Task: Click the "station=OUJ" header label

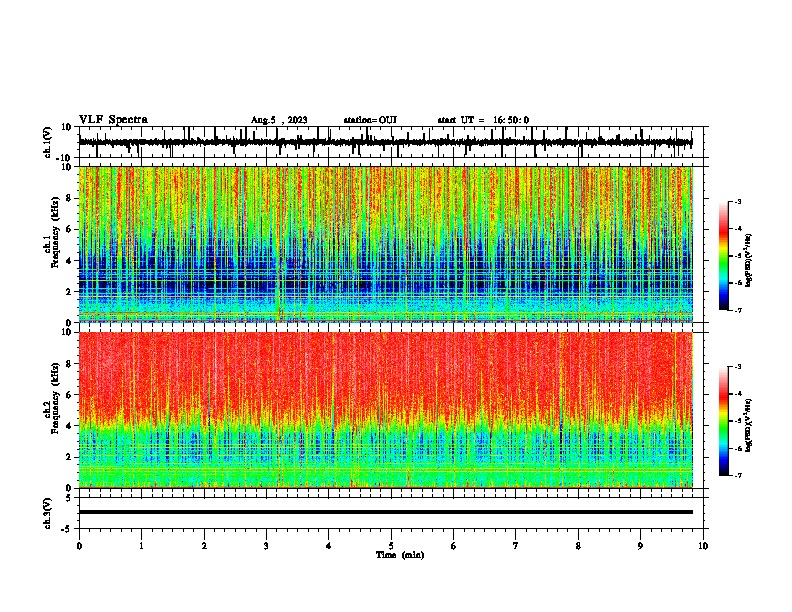Action: click(370, 120)
